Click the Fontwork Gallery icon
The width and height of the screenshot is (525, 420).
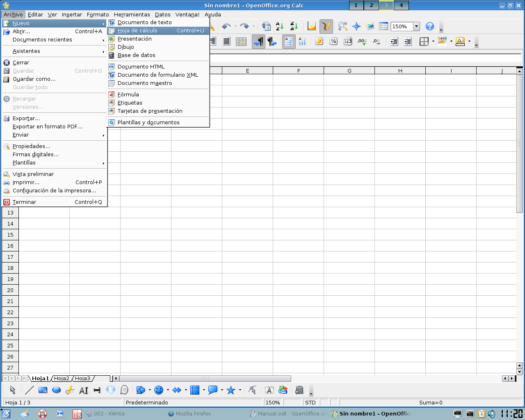coord(269,390)
